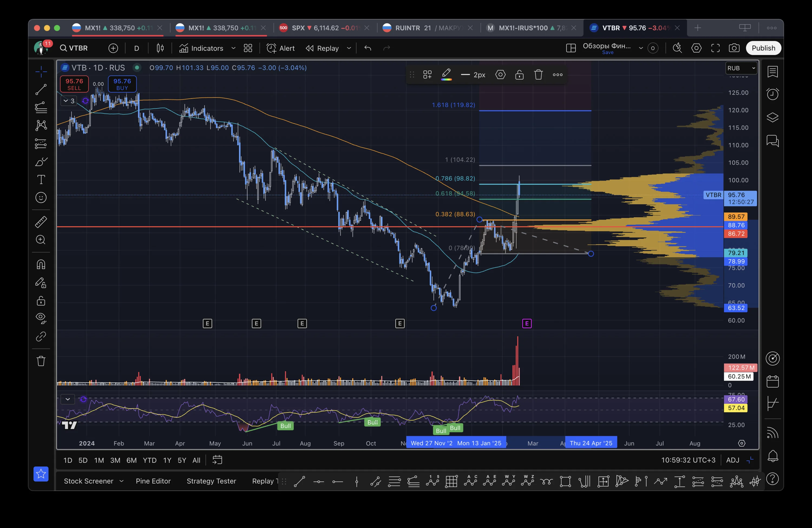Select the ruler measure tool

(41, 222)
